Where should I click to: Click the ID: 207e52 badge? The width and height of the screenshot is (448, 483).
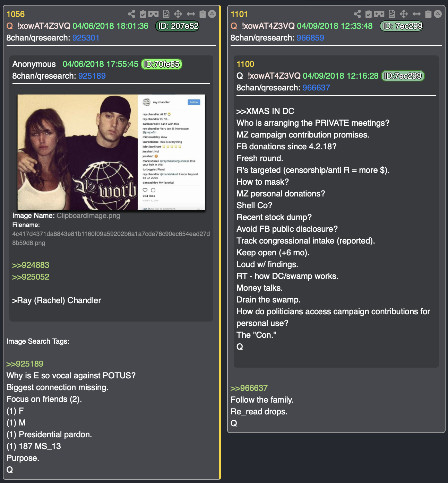[178, 26]
